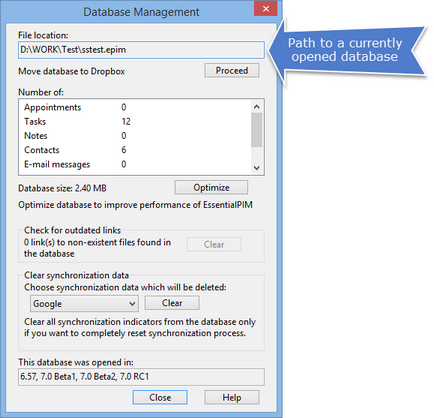Click Clear next to the Google dropdown
Image resolution: width=434 pixels, height=418 pixels.
pyautogui.click(x=172, y=303)
